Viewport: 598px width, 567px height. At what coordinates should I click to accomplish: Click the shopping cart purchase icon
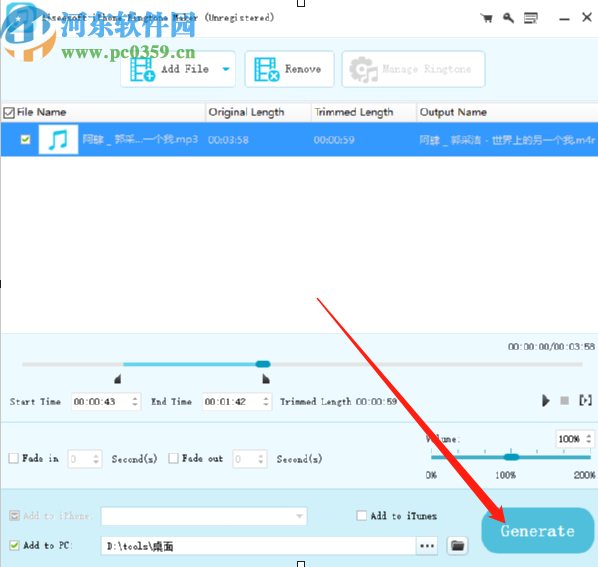[486, 18]
